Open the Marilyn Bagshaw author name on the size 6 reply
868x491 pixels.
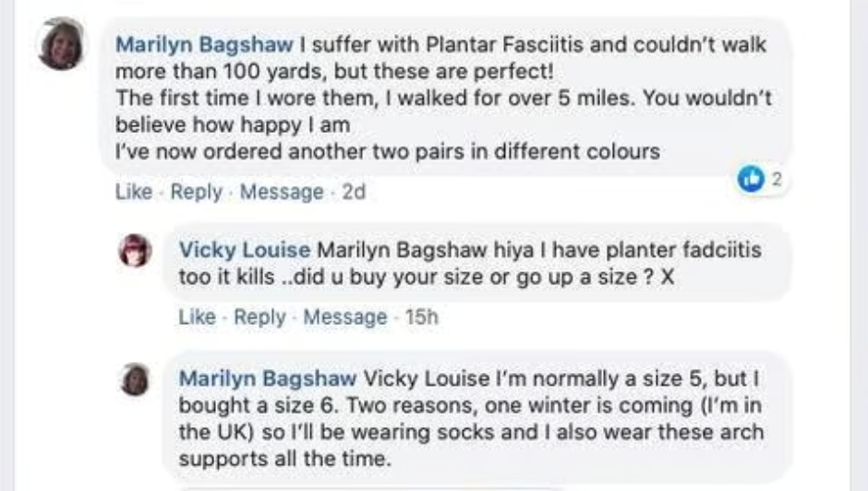pos(267,379)
